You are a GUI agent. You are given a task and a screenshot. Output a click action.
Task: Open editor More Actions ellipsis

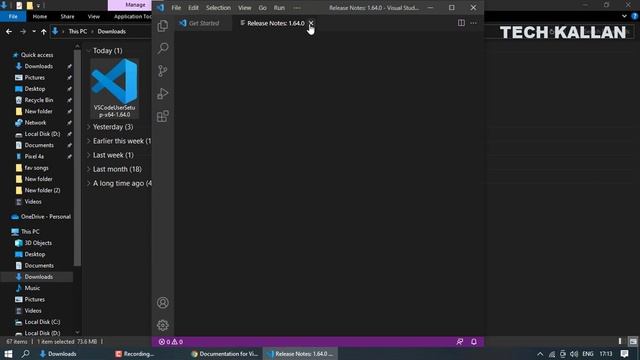click(x=473, y=23)
